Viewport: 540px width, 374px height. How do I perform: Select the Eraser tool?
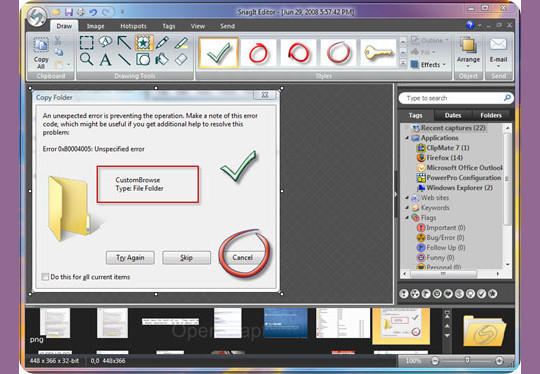(181, 59)
